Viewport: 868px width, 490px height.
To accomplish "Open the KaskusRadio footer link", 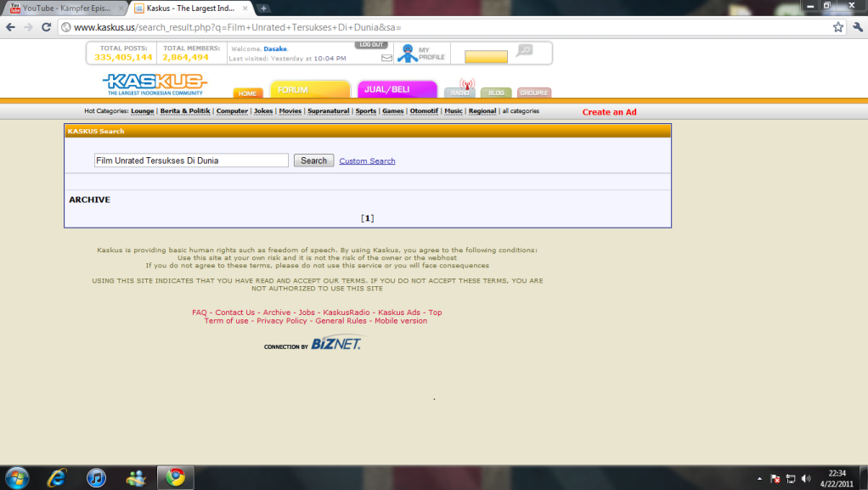I will (x=347, y=313).
